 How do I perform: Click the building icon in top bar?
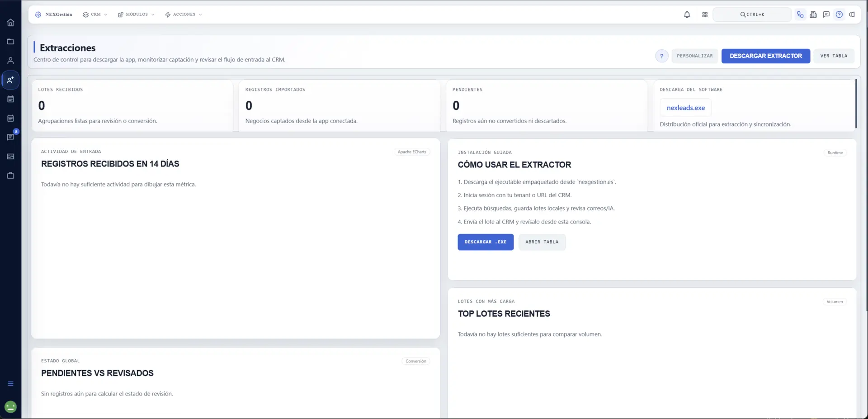click(x=813, y=14)
